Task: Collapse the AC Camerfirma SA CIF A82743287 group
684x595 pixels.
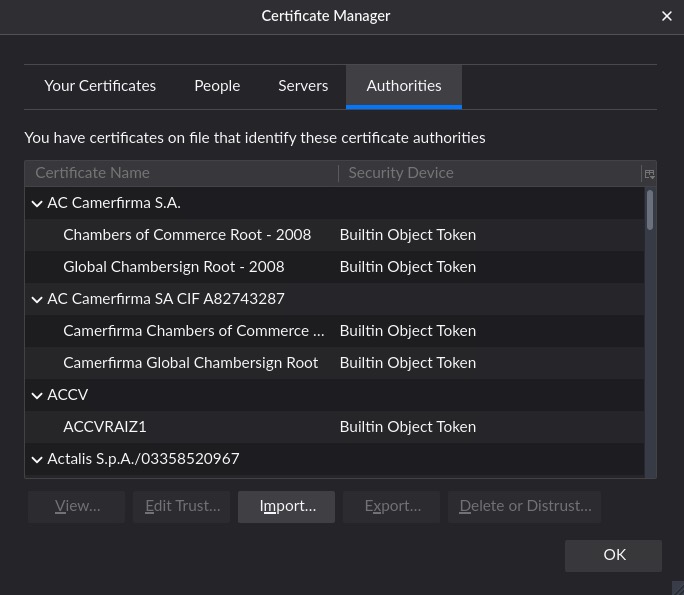Action: click(x=37, y=299)
